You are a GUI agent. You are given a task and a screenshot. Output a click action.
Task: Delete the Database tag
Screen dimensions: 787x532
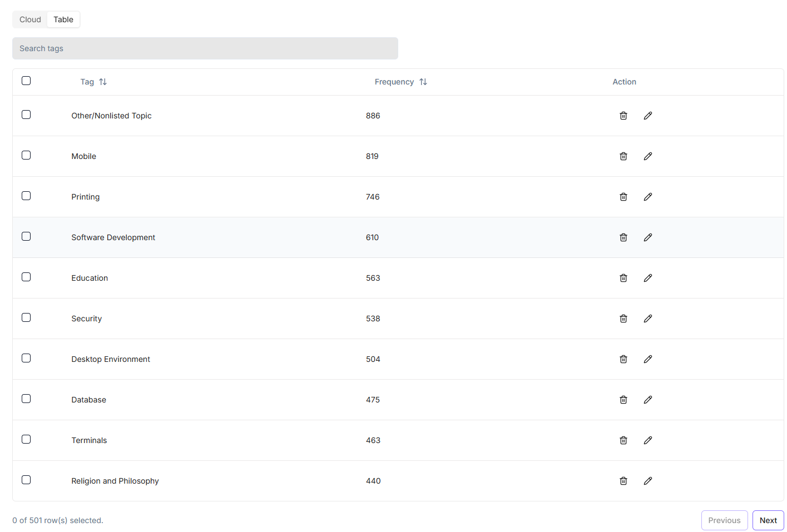[x=623, y=400]
